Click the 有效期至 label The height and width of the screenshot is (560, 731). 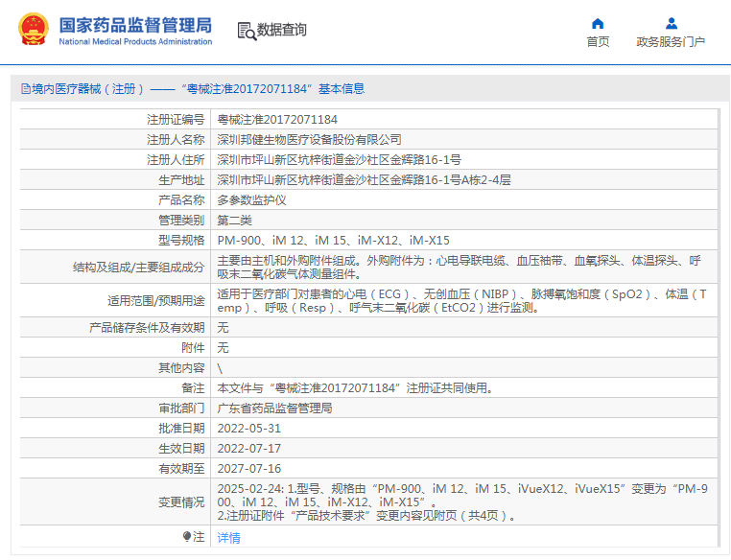pyautogui.click(x=181, y=468)
